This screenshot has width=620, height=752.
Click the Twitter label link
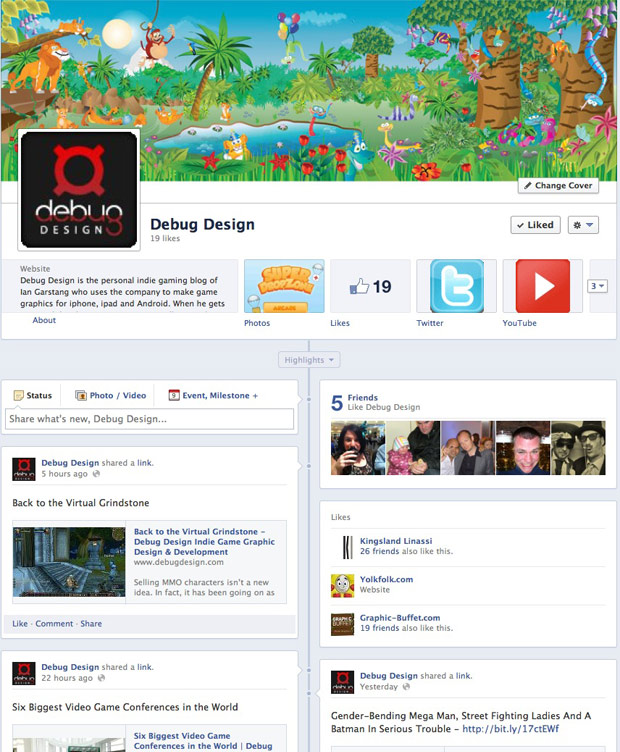point(430,323)
